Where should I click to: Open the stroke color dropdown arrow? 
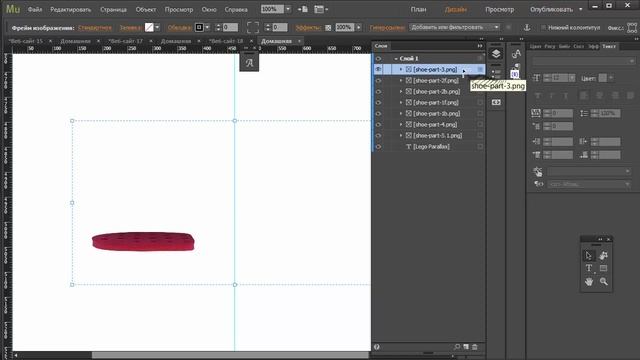click(207, 27)
